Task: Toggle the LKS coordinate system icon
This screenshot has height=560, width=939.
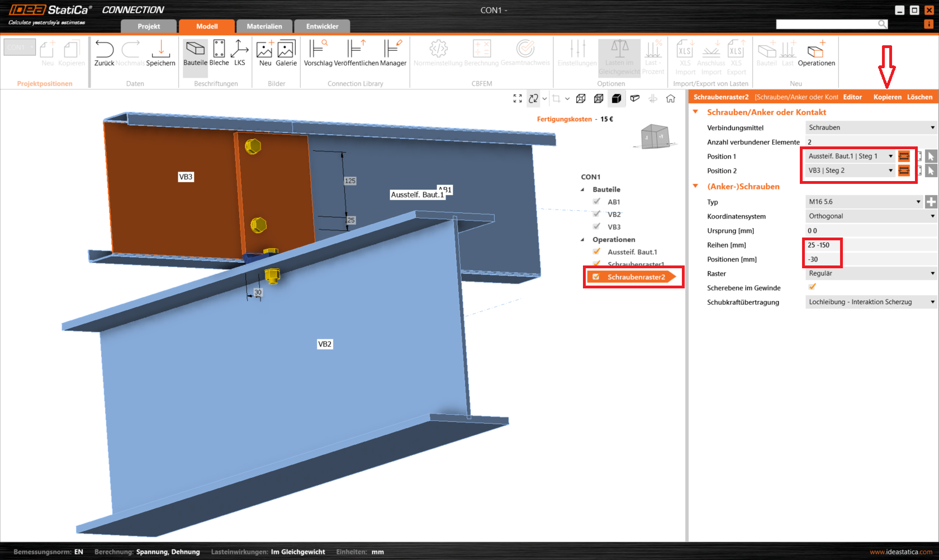Action: tap(240, 50)
